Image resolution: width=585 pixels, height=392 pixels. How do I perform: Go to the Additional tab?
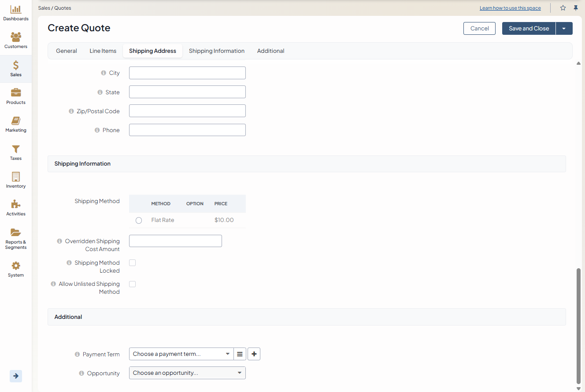270,51
